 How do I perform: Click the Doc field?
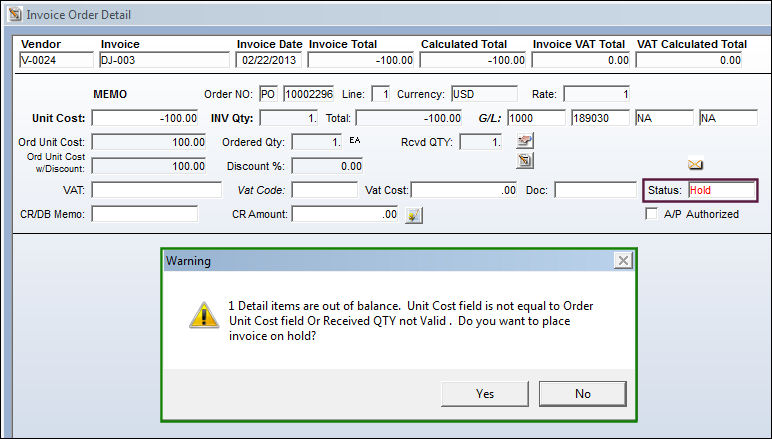pos(595,190)
